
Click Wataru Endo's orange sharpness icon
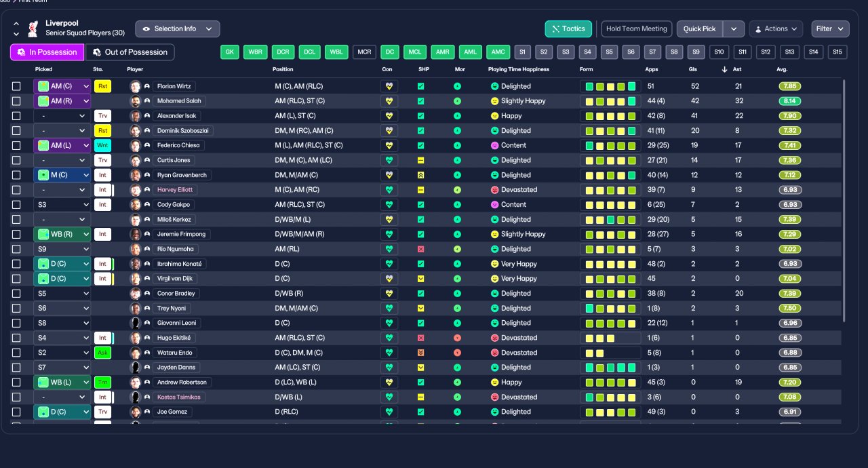coord(420,353)
